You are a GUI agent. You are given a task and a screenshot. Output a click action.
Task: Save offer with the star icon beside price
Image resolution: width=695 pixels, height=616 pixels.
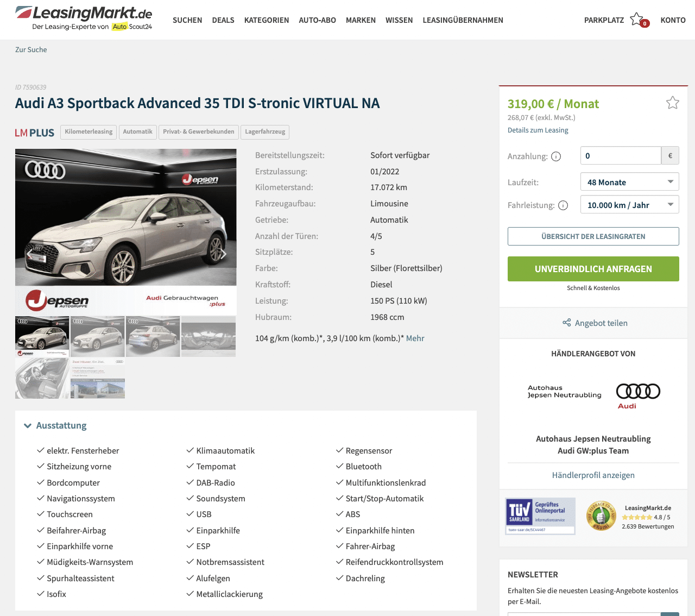[673, 103]
